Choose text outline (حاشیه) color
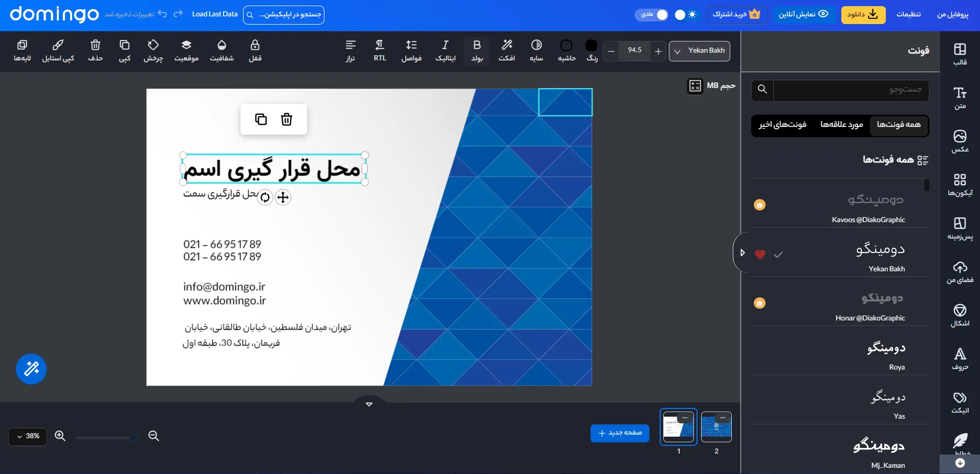Image resolution: width=980 pixels, height=474 pixels. pos(567,51)
